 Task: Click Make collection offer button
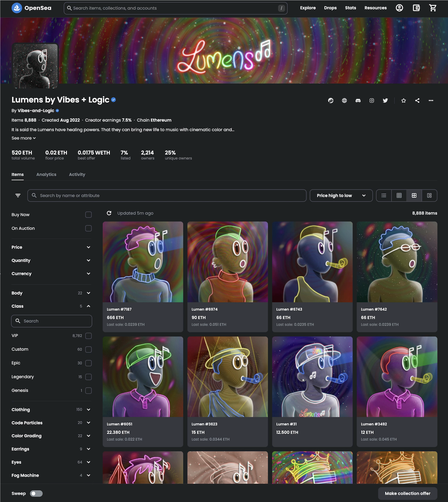pyautogui.click(x=407, y=494)
